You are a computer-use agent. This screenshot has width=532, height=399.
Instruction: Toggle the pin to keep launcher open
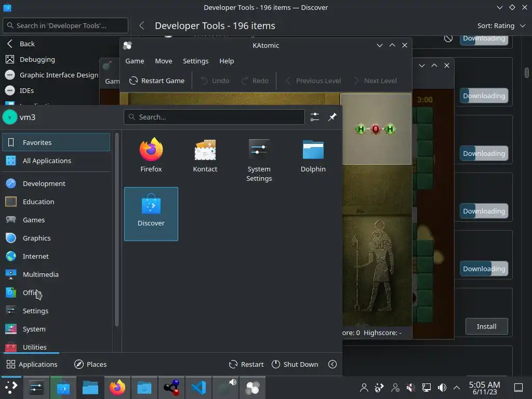tap(332, 117)
